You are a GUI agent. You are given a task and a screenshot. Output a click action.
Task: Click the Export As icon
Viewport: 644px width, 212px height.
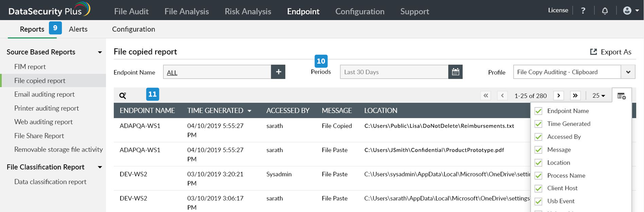(x=594, y=52)
